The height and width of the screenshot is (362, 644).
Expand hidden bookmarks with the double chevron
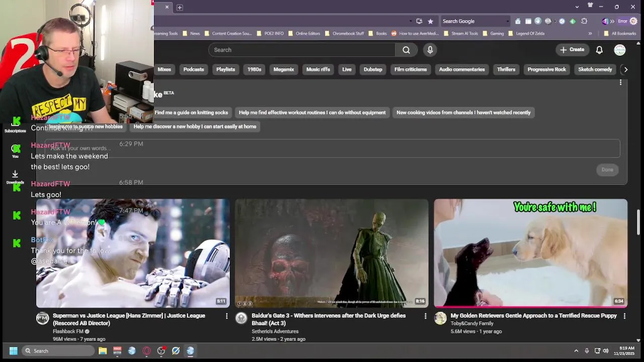coord(590,33)
